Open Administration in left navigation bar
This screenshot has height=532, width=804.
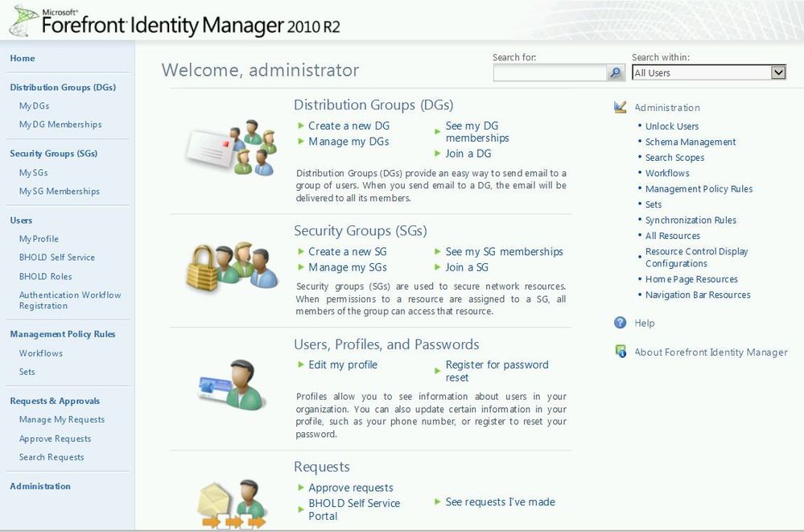pos(40,486)
